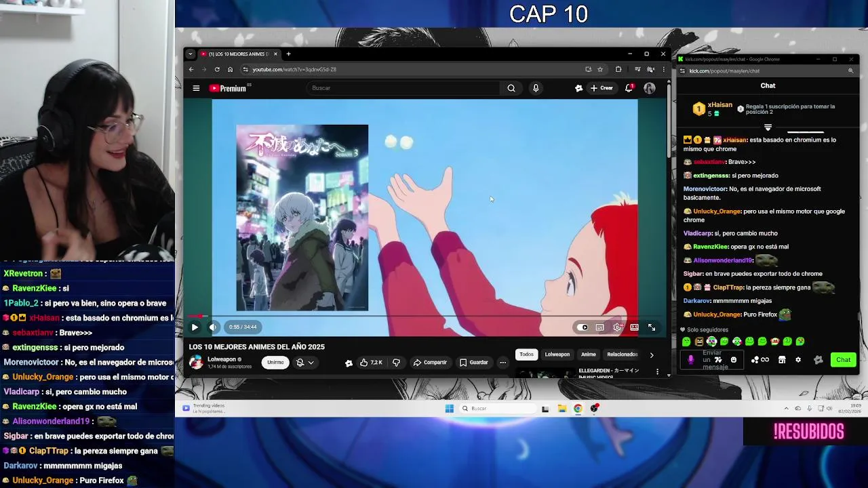Enter fullscreen on the video player
The height and width of the screenshot is (488, 868).
652,327
